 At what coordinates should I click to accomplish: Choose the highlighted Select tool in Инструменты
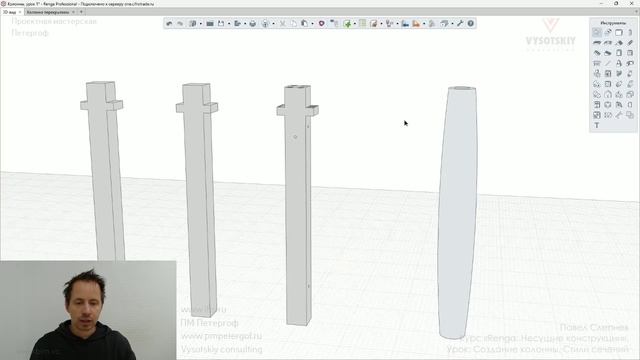tap(597, 32)
